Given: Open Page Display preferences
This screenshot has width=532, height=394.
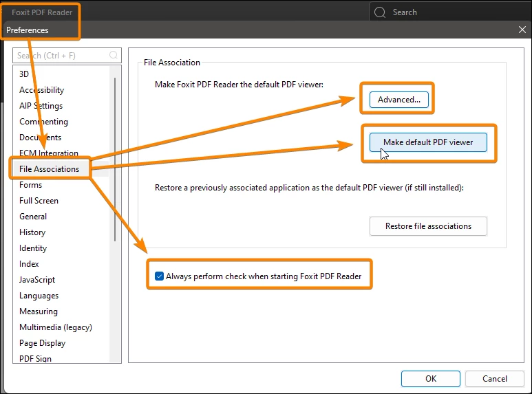Looking at the screenshot, I should (x=43, y=343).
